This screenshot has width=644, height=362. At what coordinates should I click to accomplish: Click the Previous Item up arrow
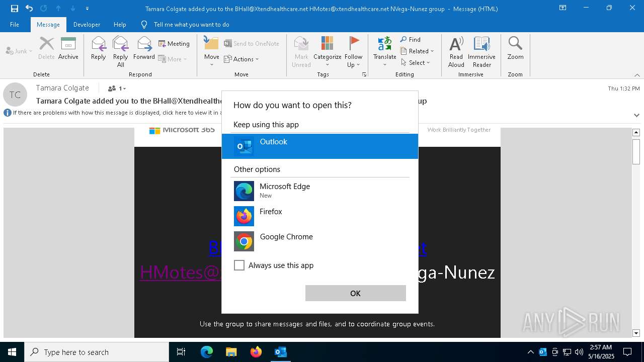pyautogui.click(x=58, y=9)
